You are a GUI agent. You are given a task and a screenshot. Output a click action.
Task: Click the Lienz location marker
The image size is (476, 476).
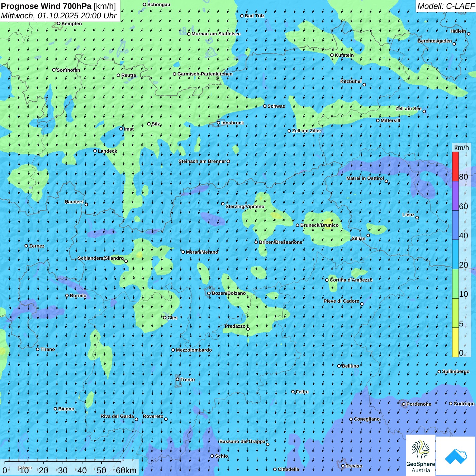pyautogui.click(x=417, y=218)
